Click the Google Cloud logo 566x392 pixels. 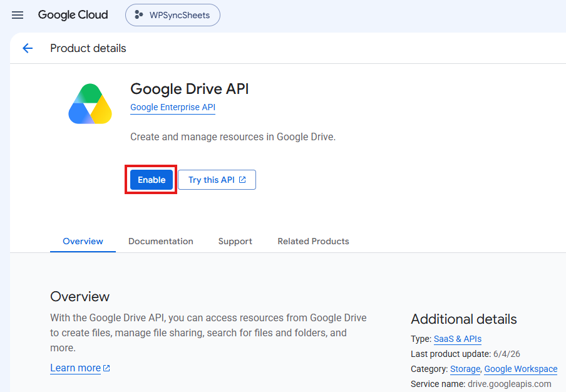tap(73, 15)
